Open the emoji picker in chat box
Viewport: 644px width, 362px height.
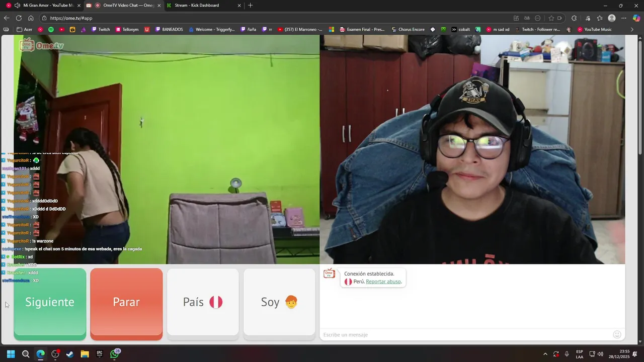[617, 334]
